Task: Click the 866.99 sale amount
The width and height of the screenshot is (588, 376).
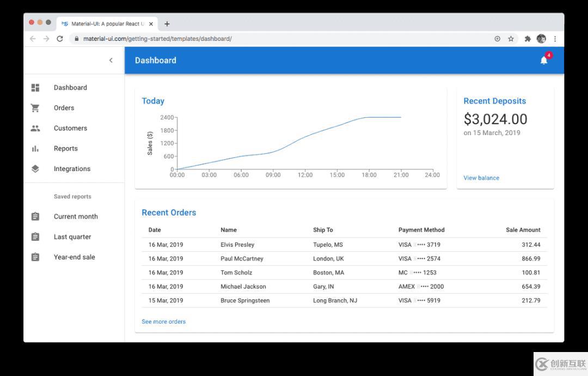Action: coord(531,258)
